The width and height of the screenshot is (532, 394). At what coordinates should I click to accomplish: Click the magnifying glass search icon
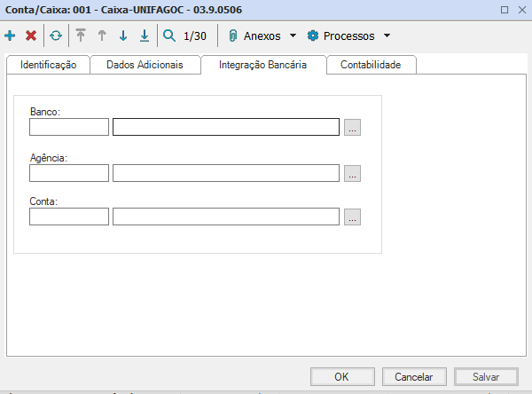coord(169,36)
